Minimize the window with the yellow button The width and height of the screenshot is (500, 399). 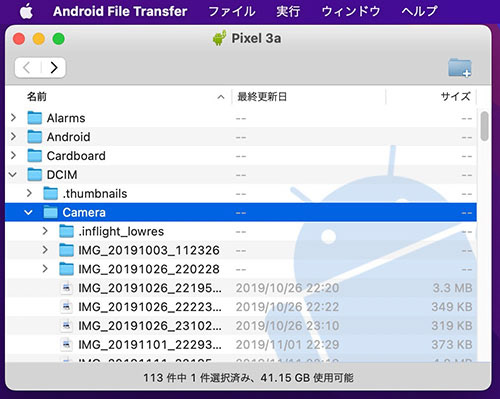[x=39, y=39]
